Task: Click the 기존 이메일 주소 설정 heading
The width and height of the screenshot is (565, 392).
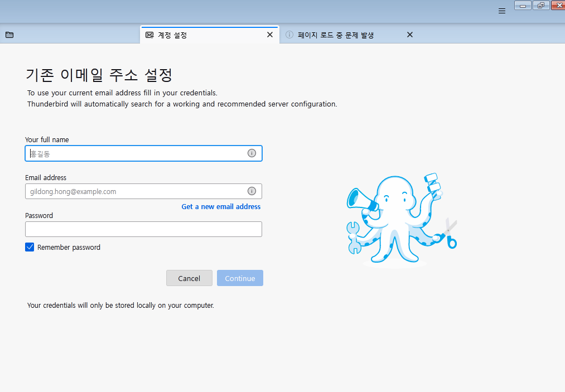Action: pyautogui.click(x=99, y=75)
